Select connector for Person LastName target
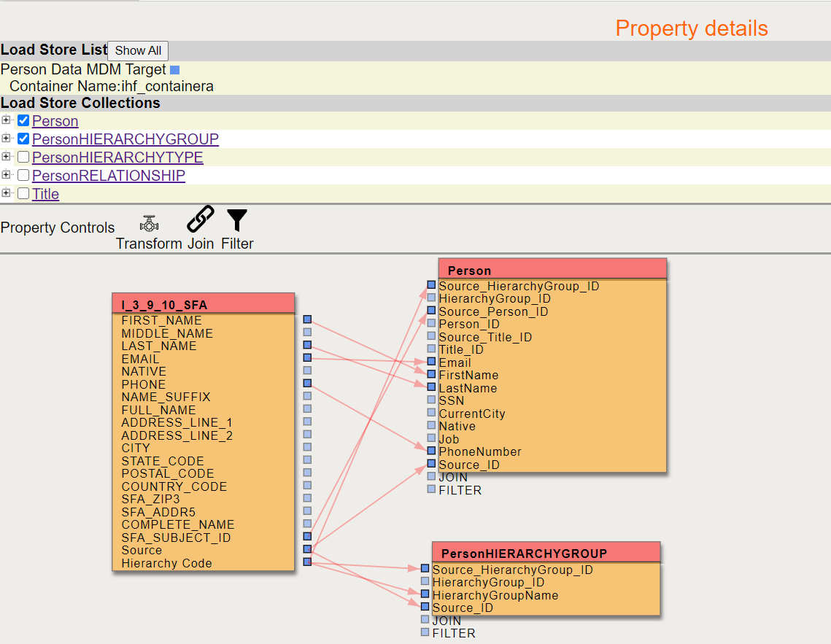Screen dimensions: 831x644 point(431,387)
